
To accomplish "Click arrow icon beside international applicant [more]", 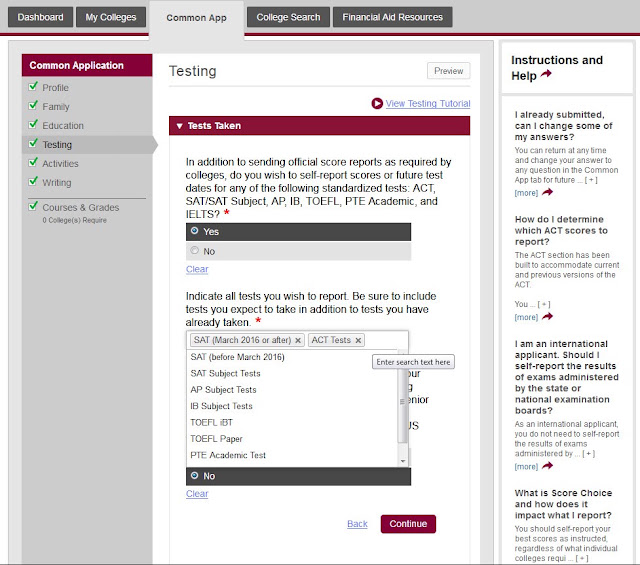I will click(547, 465).
